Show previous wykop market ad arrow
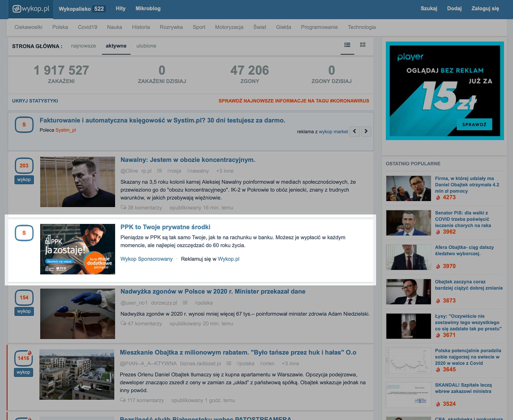Viewport: 513px width, 420px height. 355,131
